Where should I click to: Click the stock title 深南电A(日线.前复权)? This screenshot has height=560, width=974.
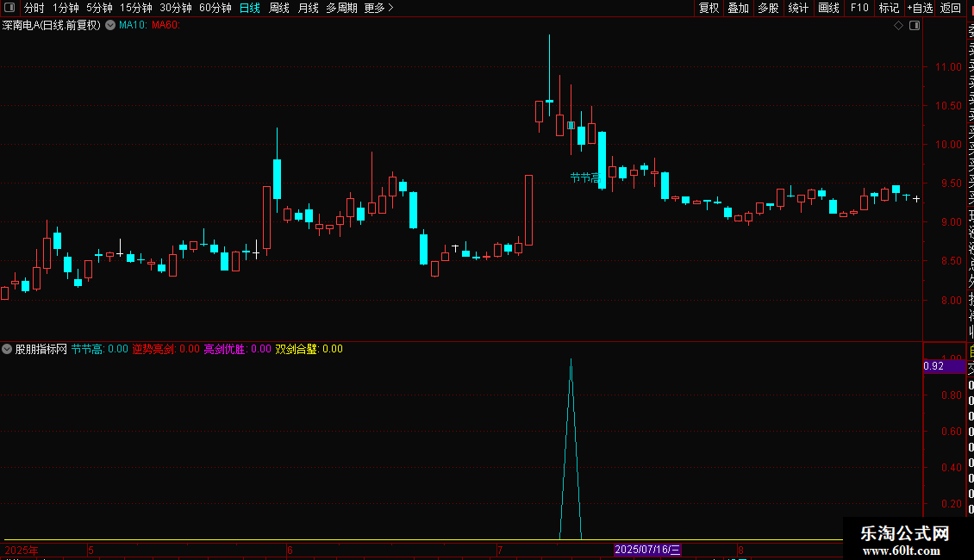point(52,26)
